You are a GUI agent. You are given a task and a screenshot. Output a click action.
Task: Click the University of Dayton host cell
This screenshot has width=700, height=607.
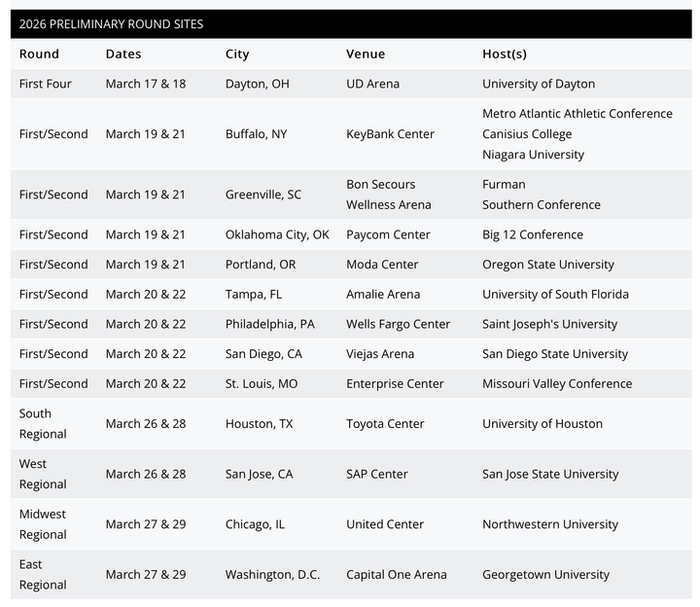pyautogui.click(x=539, y=84)
